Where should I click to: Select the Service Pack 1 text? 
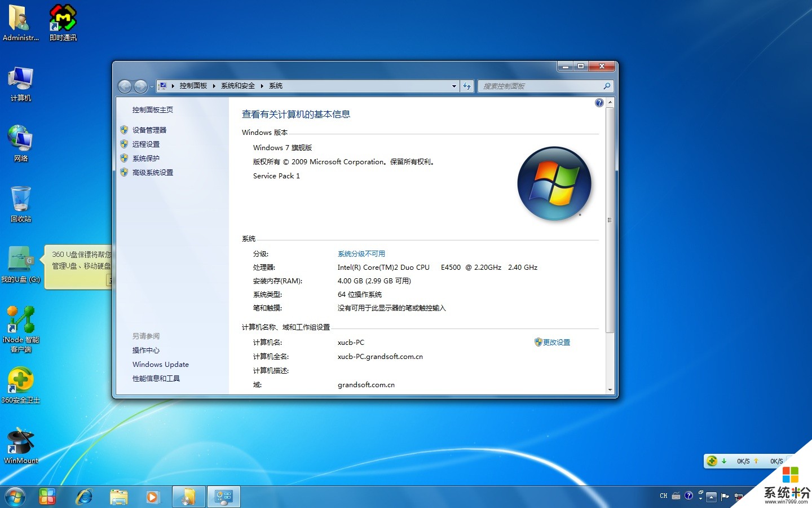[276, 176]
